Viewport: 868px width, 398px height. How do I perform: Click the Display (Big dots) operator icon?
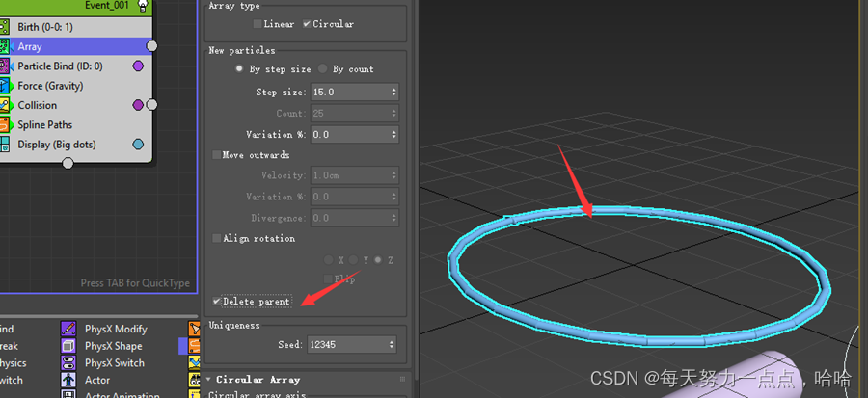[4, 145]
